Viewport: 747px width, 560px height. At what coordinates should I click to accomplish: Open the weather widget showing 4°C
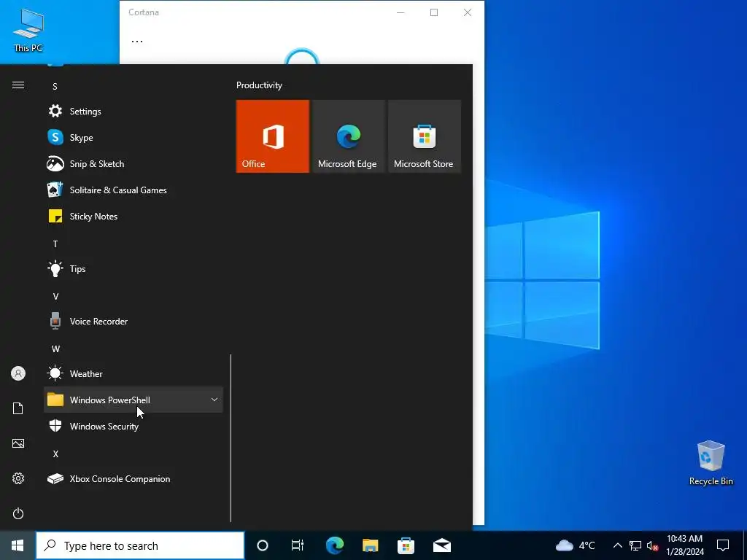click(576, 545)
